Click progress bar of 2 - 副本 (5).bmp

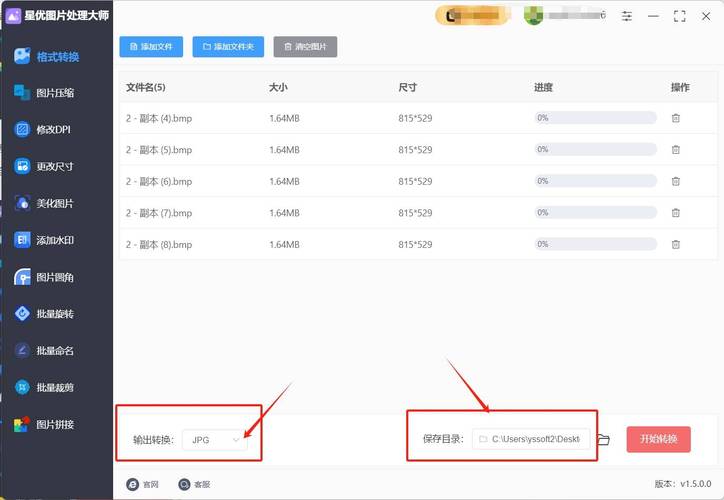(x=595, y=150)
